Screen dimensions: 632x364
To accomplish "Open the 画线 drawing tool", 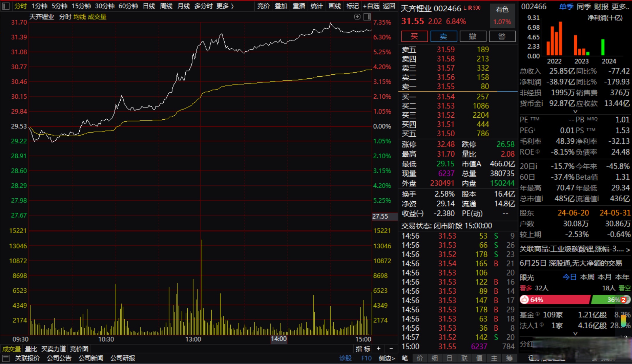I will pos(335,6).
